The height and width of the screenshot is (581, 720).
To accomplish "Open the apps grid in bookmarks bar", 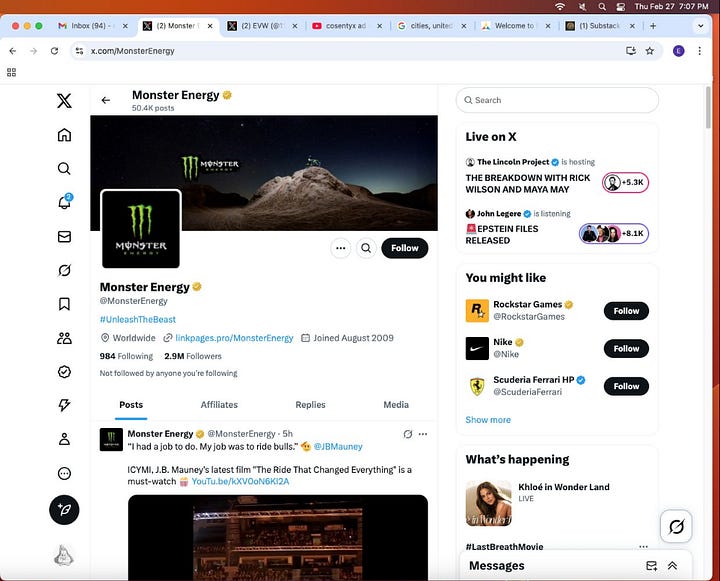I will coord(11,72).
